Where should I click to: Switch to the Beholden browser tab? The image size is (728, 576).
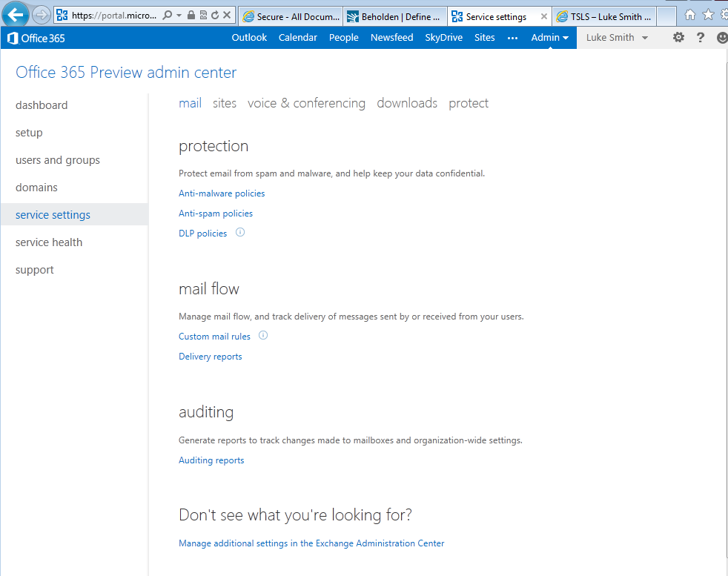click(x=397, y=16)
